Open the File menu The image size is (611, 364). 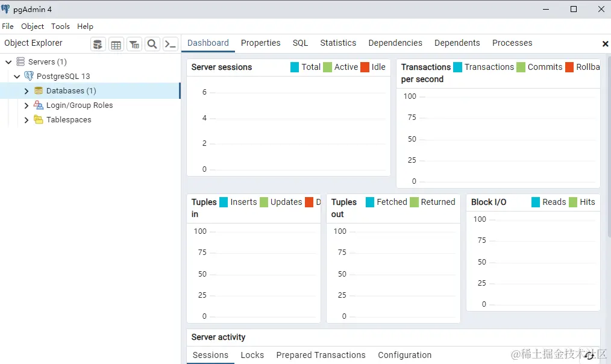point(8,26)
